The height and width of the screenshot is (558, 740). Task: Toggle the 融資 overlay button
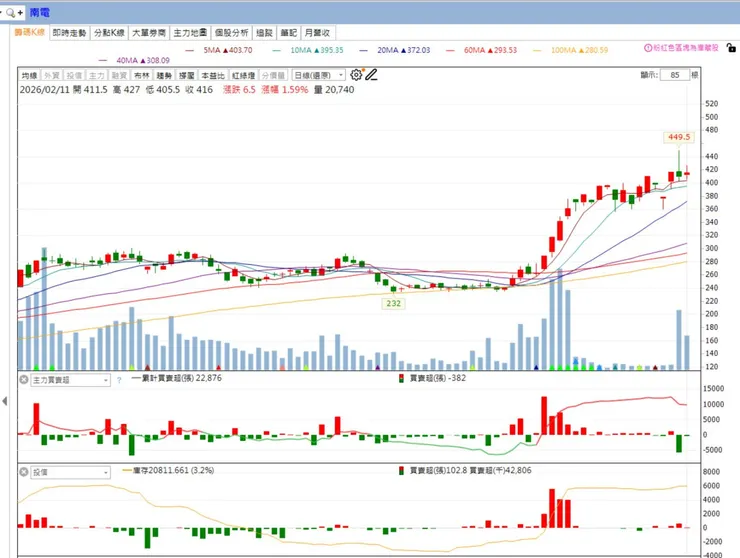pos(119,75)
